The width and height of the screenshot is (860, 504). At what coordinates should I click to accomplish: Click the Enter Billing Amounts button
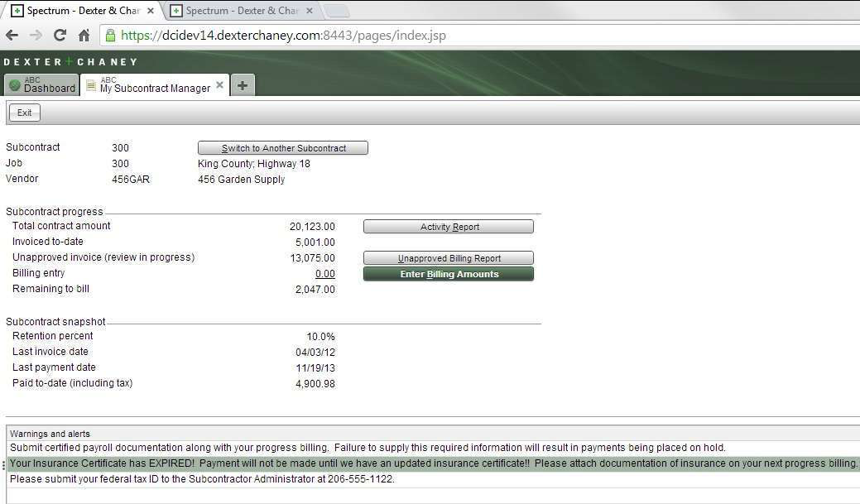pyautogui.click(x=449, y=274)
